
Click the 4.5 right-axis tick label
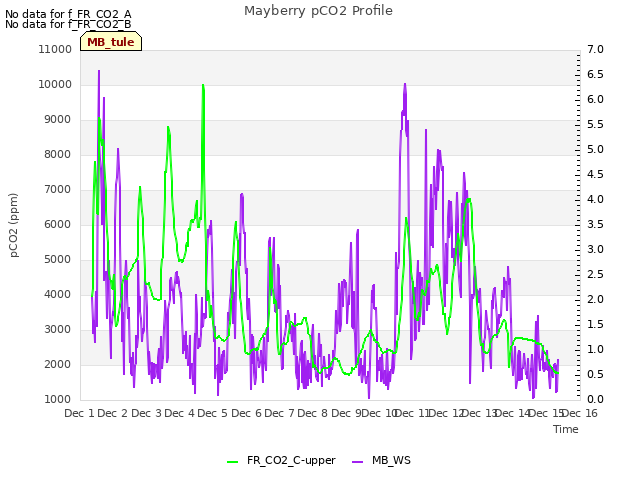pos(595,174)
